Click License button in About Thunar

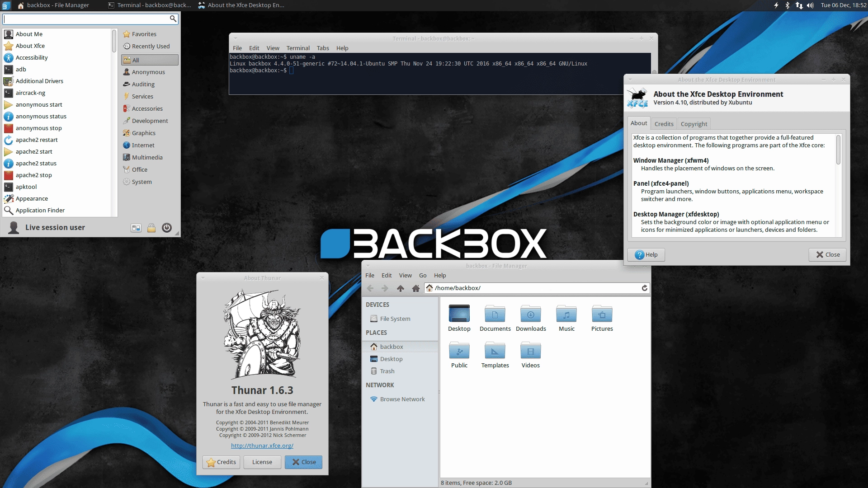pos(262,462)
